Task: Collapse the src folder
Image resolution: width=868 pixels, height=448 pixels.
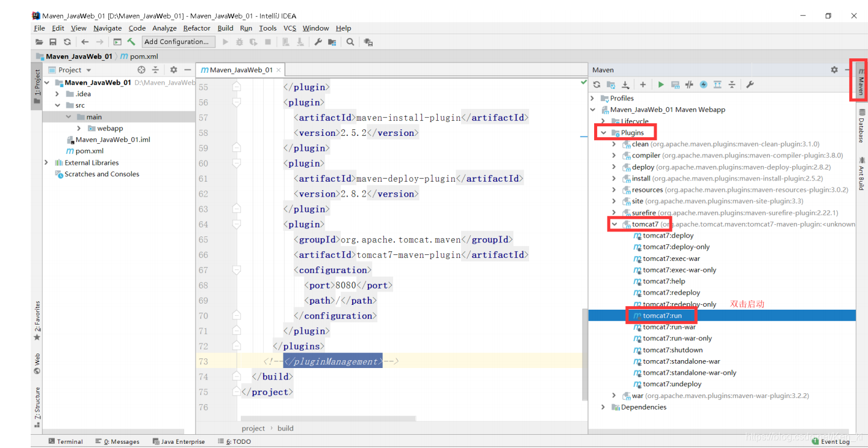Action: (57, 105)
